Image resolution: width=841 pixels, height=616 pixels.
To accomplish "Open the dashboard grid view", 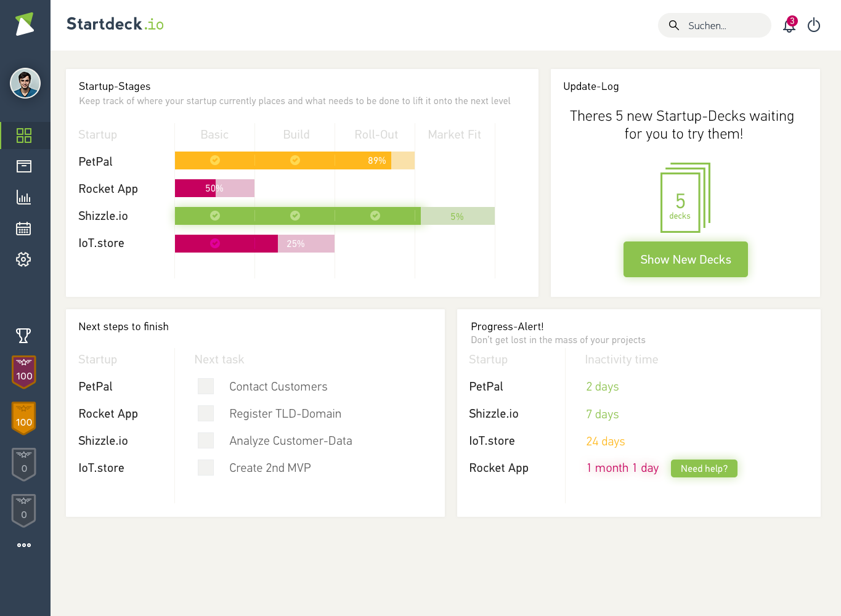I will pos(25,136).
